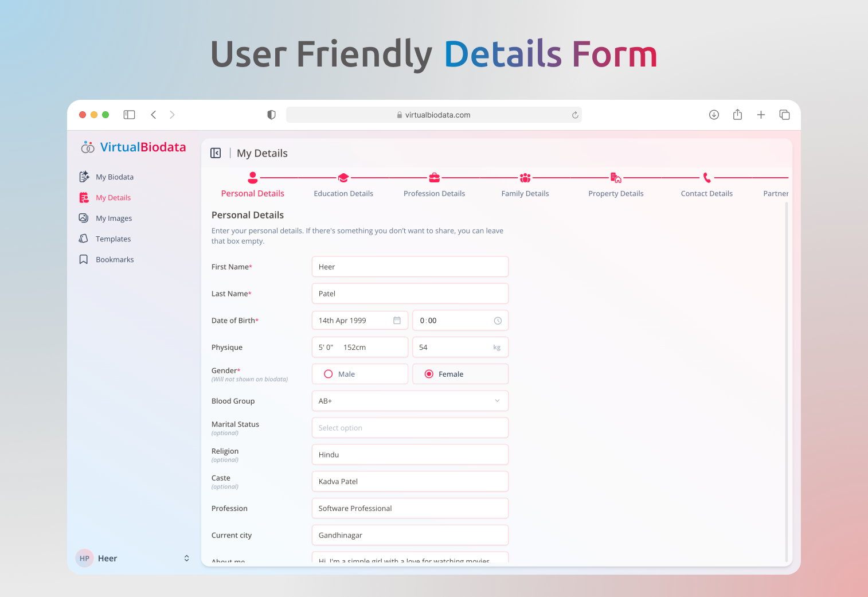868x597 pixels.
Task: Open My Images from the sidebar
Action: (x=113, y=218)
